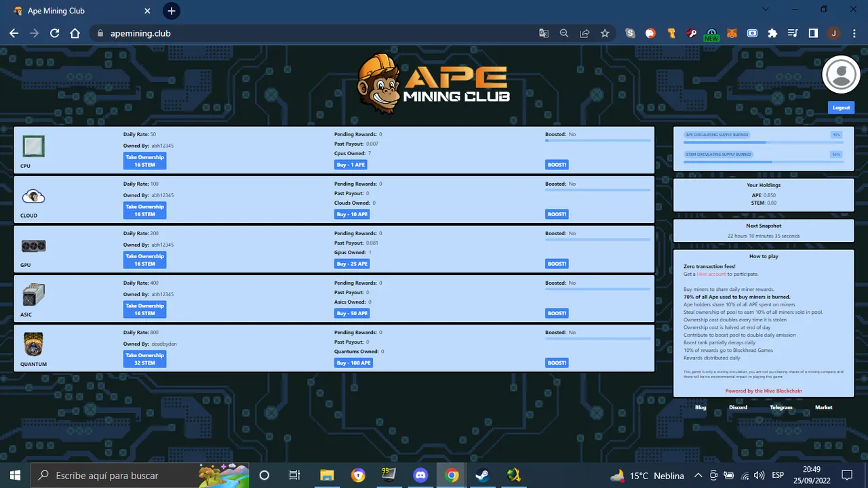The width and height of the screenshot is (868, 488).
Task: Click the CPU miner icon
Action: (33, 146)
